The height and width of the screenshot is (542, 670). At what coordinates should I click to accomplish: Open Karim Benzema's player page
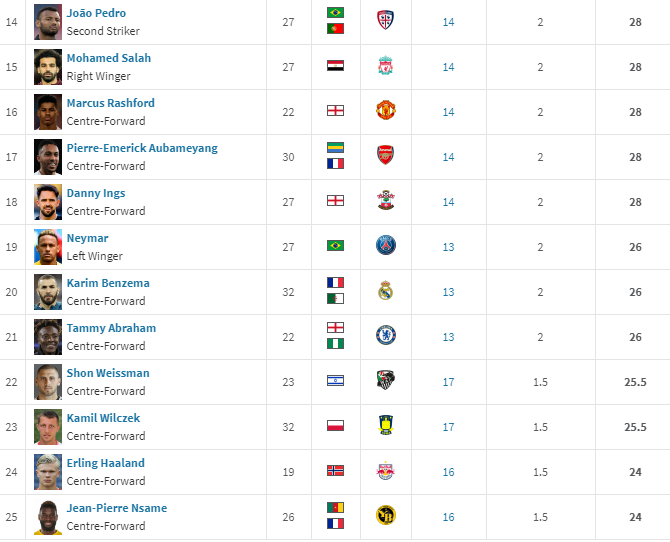point(108,283)
